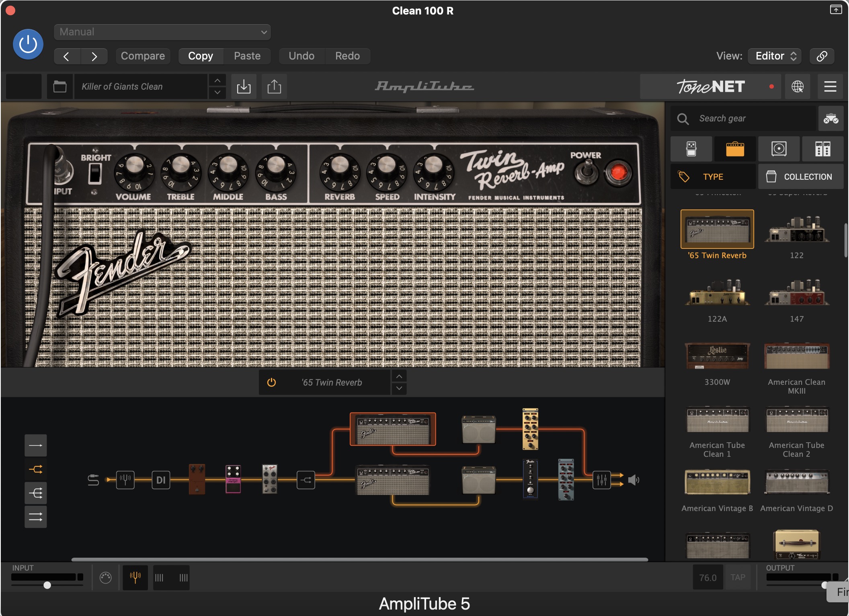Switch to the previous amp model chevron
Viewport: 849px width, 616px height.
[399, 376]
